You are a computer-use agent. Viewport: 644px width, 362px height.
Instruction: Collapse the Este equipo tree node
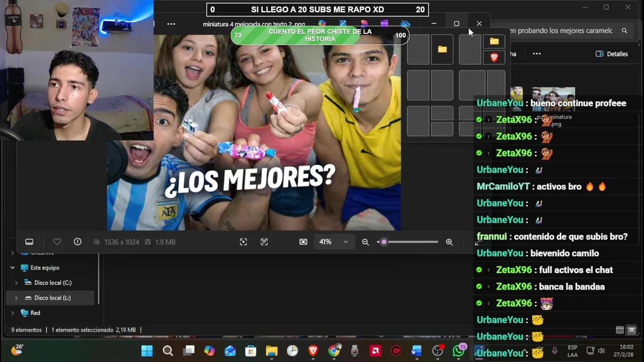pos(13,267)
